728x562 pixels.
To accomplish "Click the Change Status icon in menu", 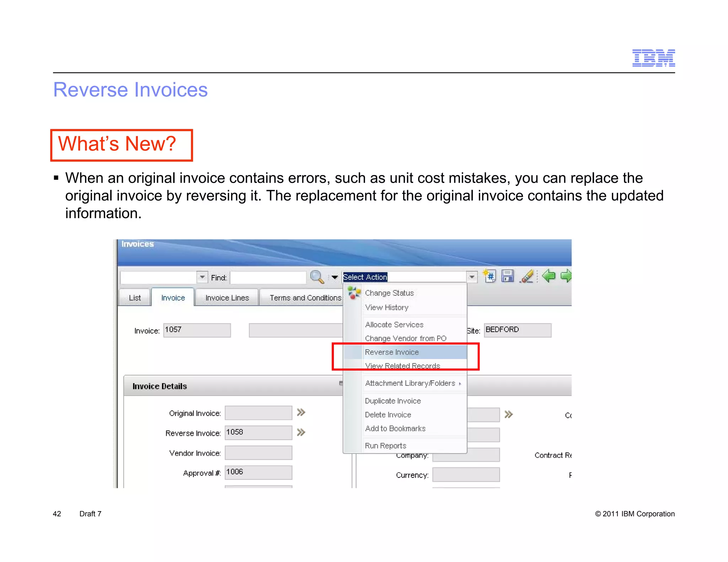I will (354, 293).
